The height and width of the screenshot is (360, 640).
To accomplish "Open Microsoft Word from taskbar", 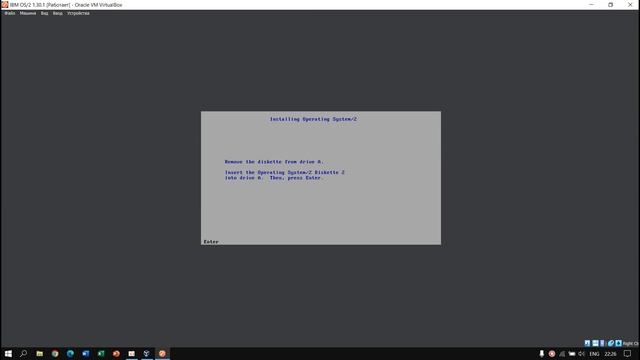I will point(85,353).
